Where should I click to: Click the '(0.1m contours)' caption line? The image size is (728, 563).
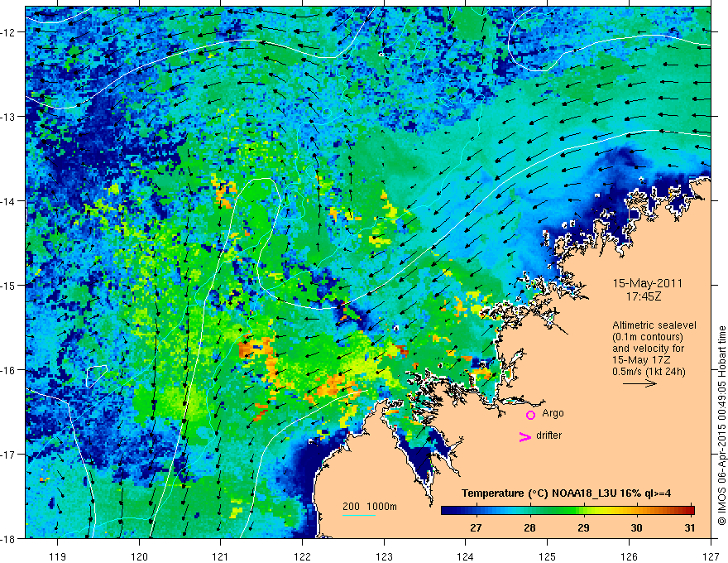648,337
